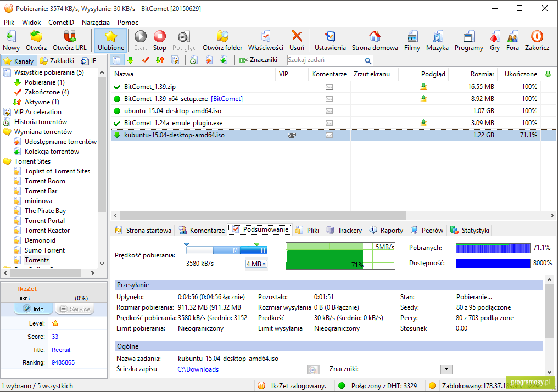The image size is (558, 392).
Task: Click the clock torrent history filter icon
Action: (193, 60)
